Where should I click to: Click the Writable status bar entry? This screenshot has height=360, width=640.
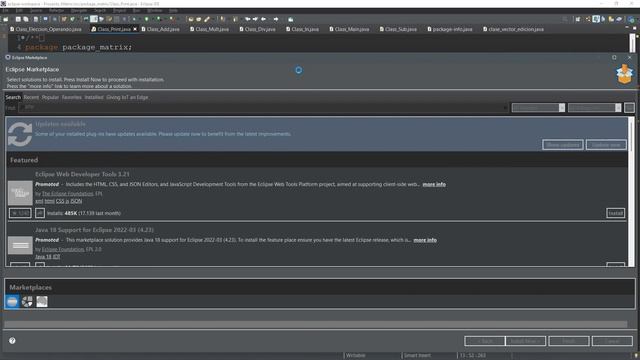coord(356,355)
